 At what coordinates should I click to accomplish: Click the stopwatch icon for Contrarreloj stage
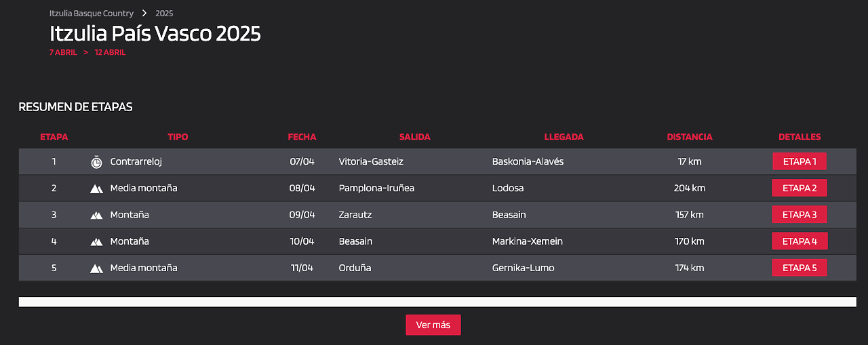pyautogui.click(x=96, y=162)
